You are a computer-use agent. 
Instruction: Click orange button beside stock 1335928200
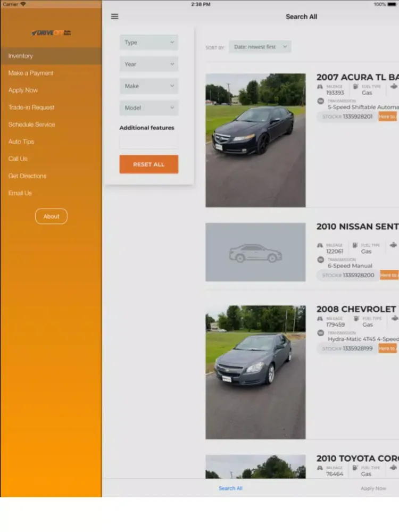click(x=389, y=275)
